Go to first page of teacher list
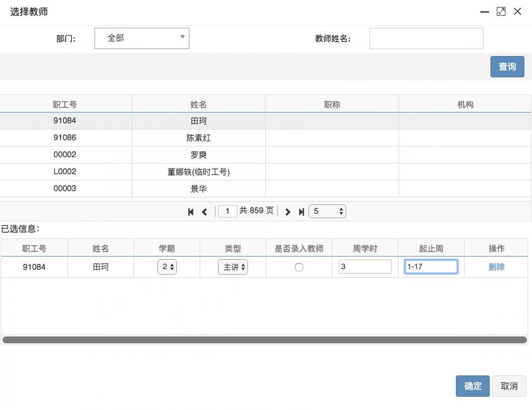 point(191,212)
